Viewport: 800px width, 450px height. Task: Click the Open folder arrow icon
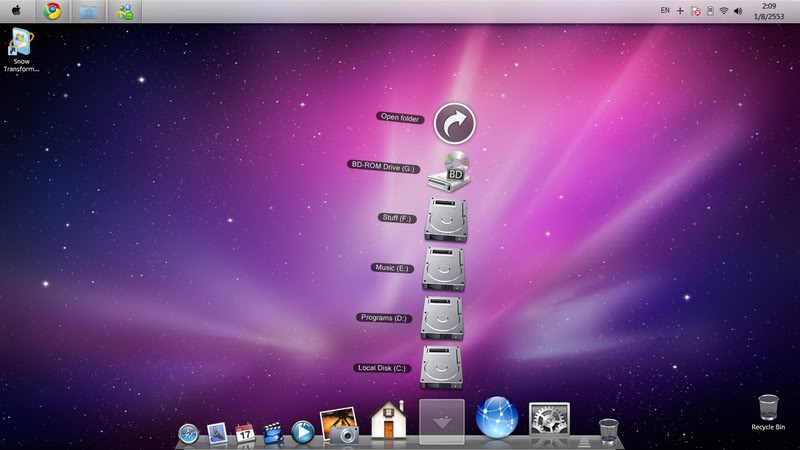455,123
